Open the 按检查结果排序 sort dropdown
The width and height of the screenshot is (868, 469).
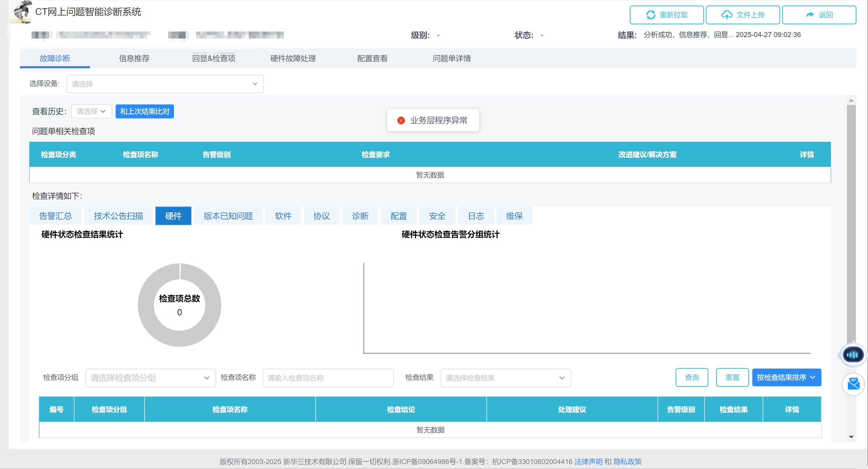[x=786, y=377]
